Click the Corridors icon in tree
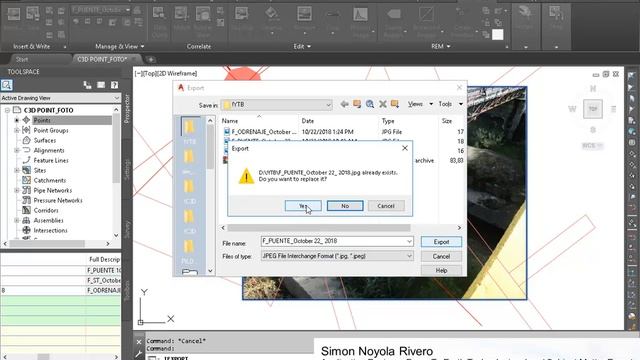This screenshot has height=360, width=640. [x=27, y=210]
